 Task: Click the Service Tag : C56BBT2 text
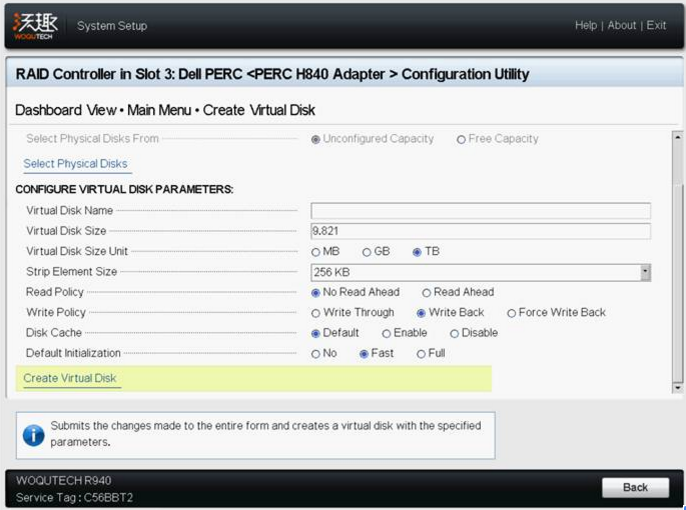coord(74,497)
